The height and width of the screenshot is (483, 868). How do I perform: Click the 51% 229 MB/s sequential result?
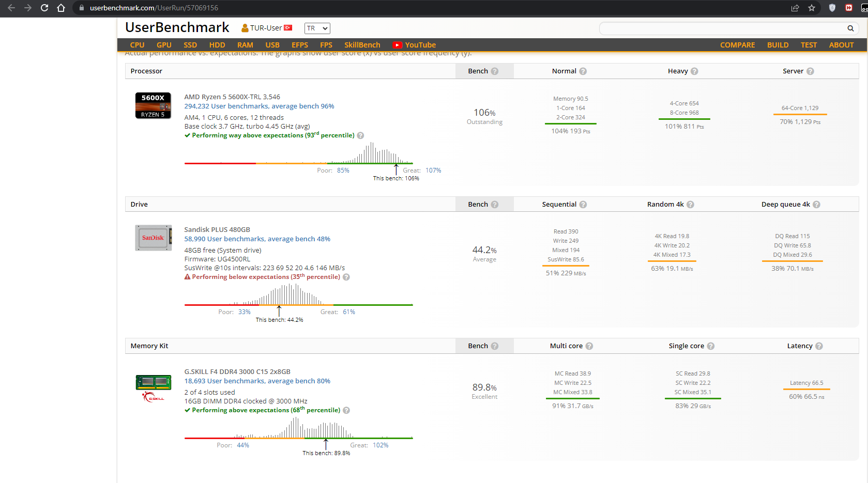point(566,273)
